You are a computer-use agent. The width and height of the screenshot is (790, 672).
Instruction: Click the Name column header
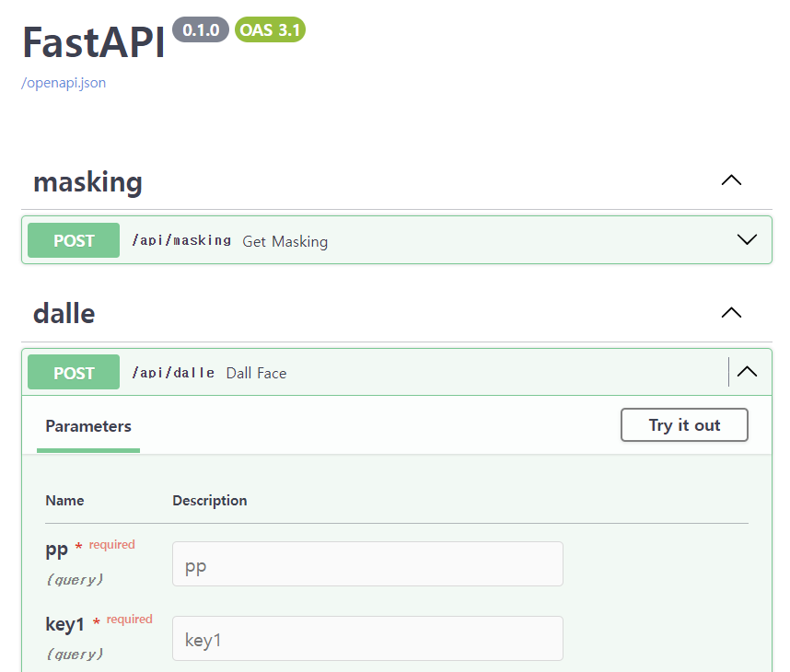(x=64, y=501)
